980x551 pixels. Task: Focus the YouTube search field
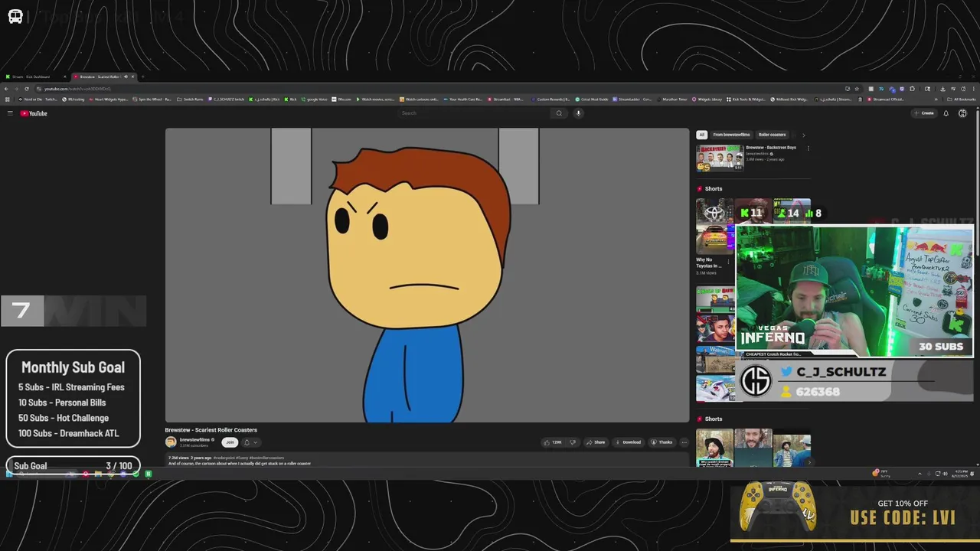[x=475, y=113]
